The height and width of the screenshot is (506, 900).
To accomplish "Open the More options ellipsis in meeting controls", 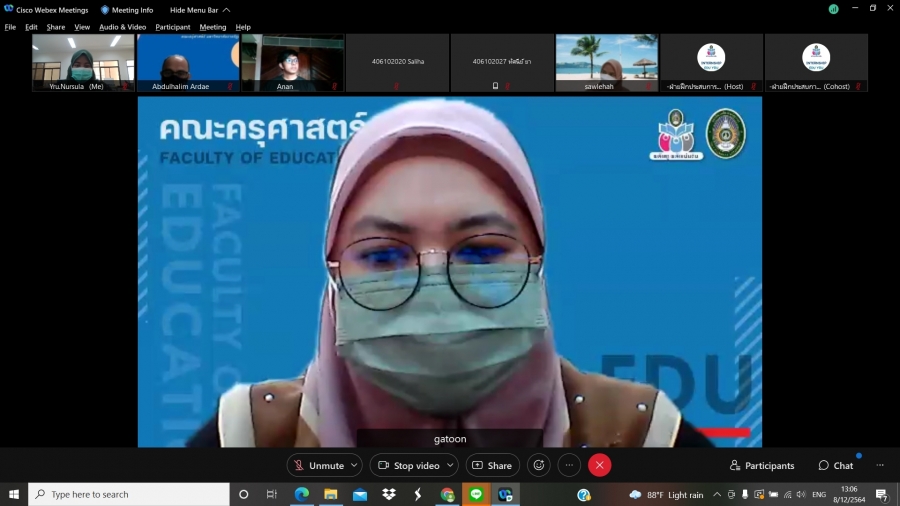I will [569, 465].
